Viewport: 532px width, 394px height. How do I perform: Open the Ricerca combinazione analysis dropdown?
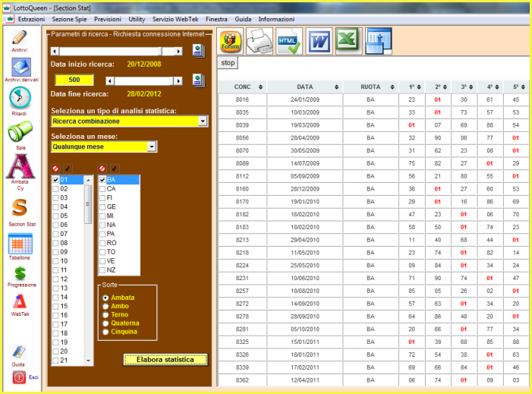coord(203,121)
